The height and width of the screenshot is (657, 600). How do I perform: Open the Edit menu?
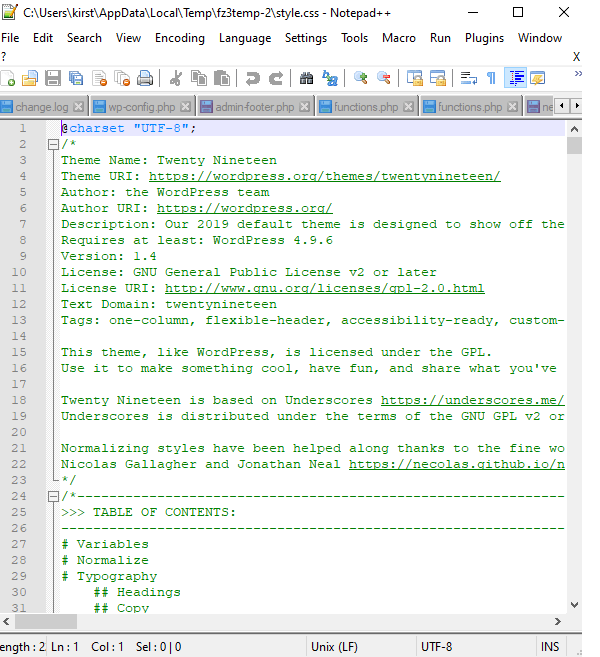pyautogui.click(x=43, y=38)
